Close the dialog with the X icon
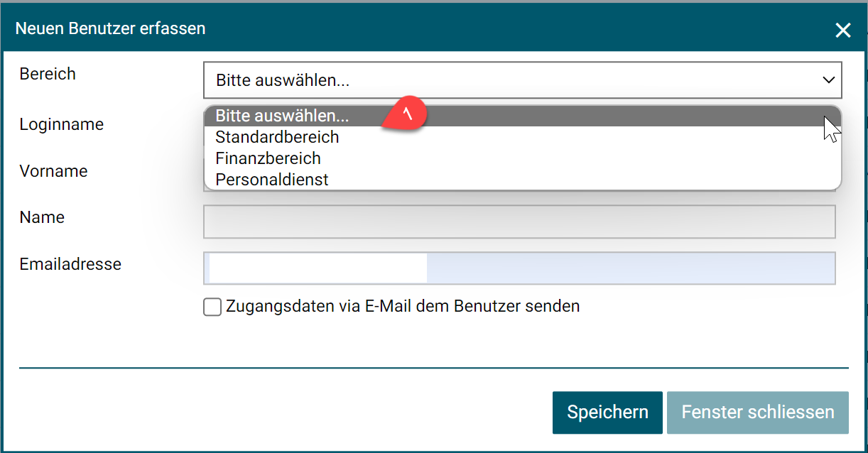 (843, 30)
